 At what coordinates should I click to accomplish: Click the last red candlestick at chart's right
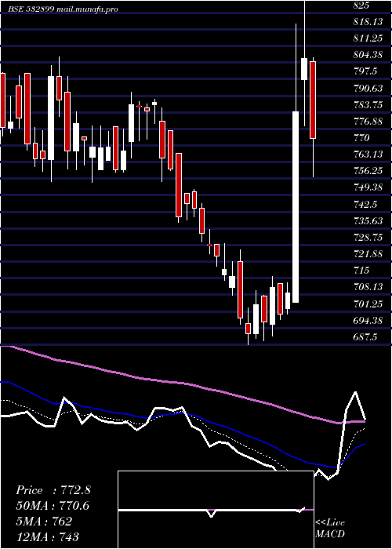click(x=313, y=100)
